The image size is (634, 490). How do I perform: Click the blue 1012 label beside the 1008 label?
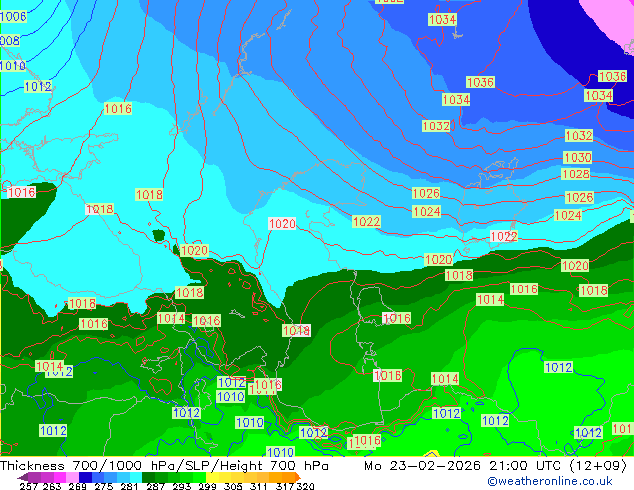pyautogui.click(x=38, y=86)
